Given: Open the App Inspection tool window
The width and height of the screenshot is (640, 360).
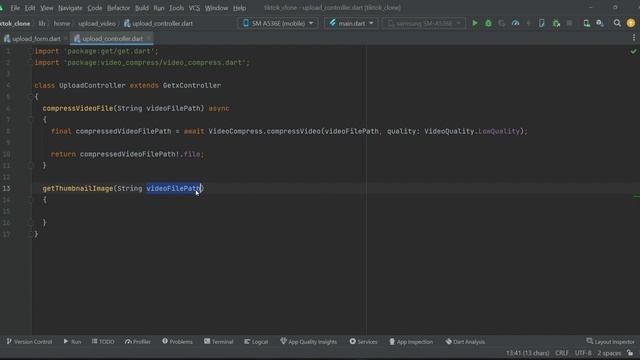Looking at the screenshot, I should point(411,342).
